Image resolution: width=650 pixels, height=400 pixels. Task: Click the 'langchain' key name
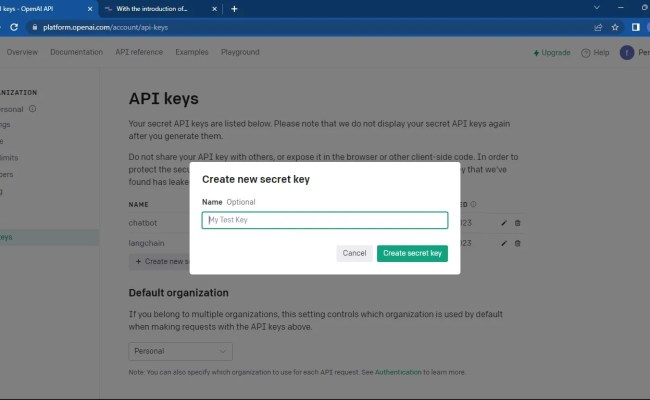tap(146, 243)
